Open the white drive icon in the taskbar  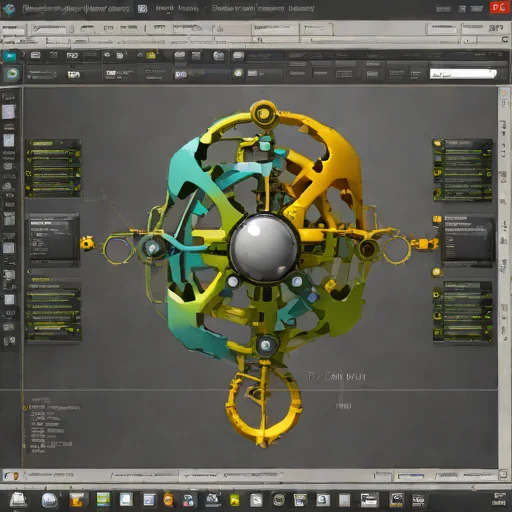(19, 500)
